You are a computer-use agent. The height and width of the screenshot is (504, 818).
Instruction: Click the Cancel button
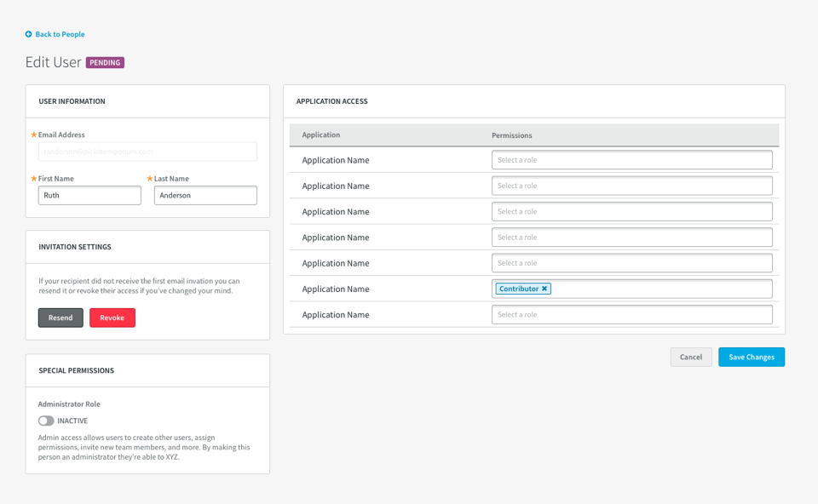(690, 358)
